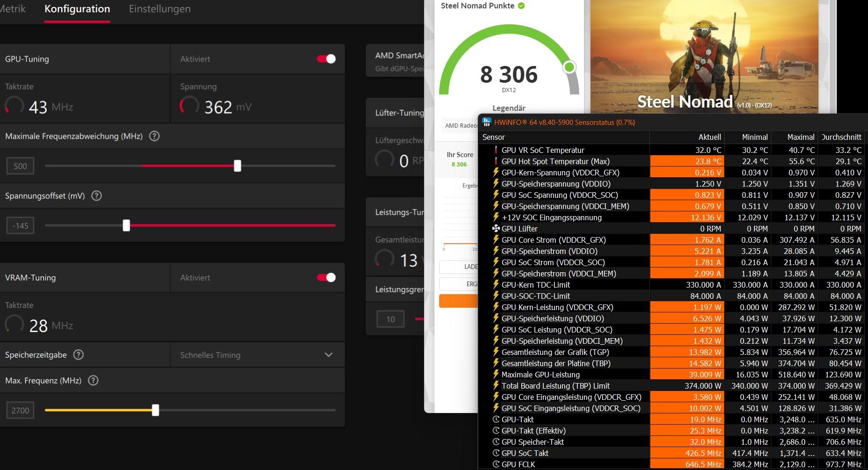This screenshot has height=470, width=868.
Task: Open help for Maximale Frequenzabweichung
Action: pyautogui.click(x=154, y=136)
